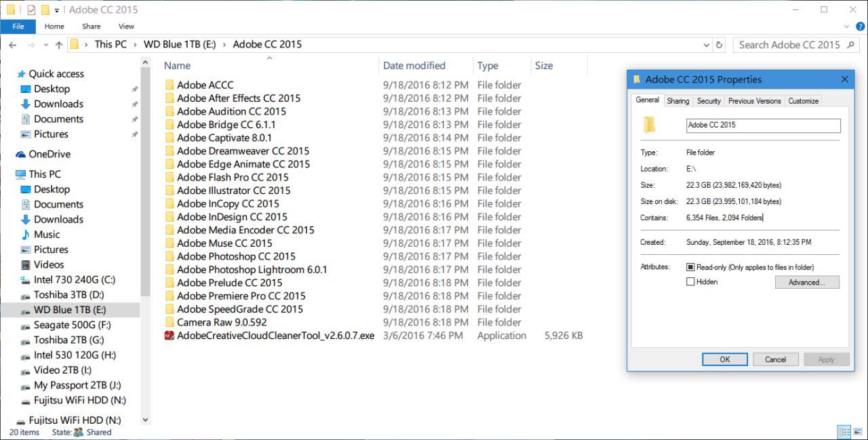Switch to Large icons view in status bar
The image size is (868, 440).
pos(857,432)
